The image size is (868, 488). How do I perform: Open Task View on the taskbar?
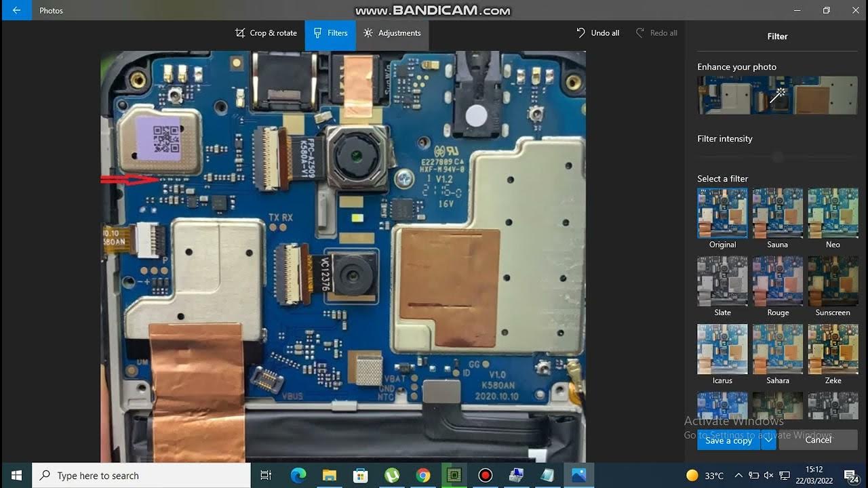click(266, 476)
